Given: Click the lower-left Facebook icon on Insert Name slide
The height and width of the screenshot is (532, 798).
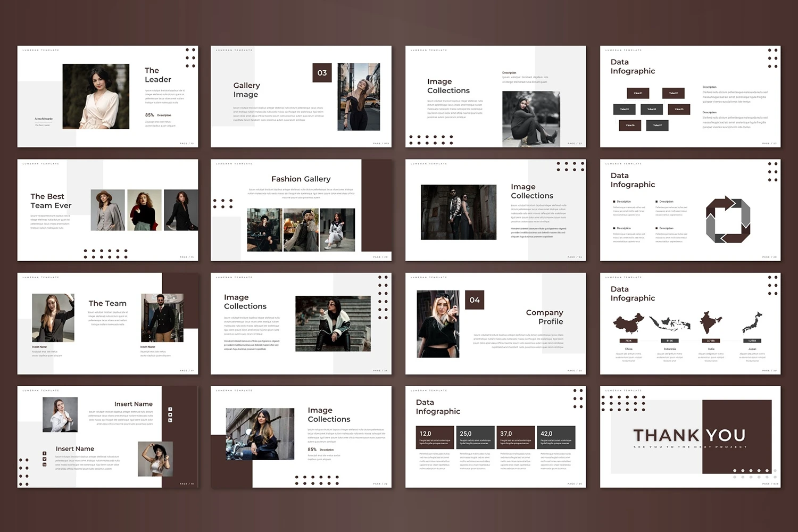Looking at the screenshot, I should (x=45, y=453).
